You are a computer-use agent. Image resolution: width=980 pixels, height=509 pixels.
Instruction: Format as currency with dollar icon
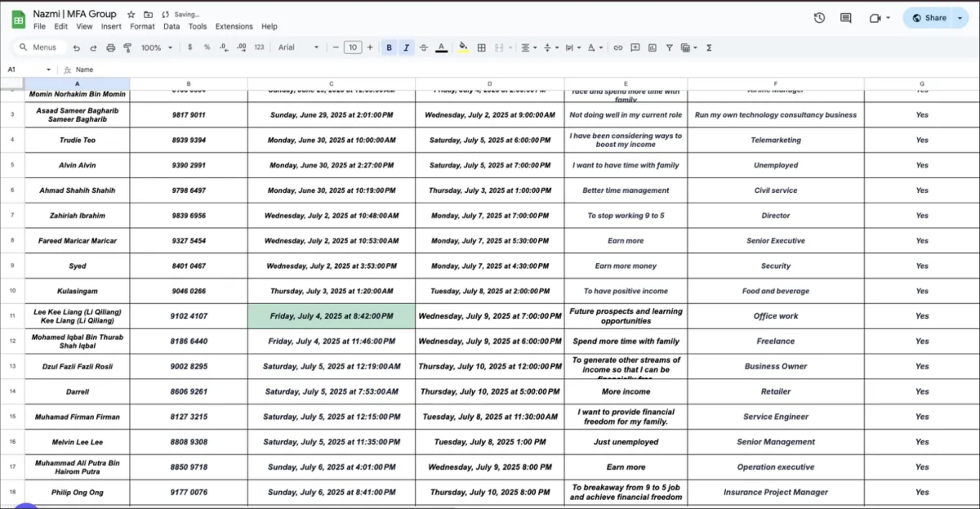click(x=190, y=47)
